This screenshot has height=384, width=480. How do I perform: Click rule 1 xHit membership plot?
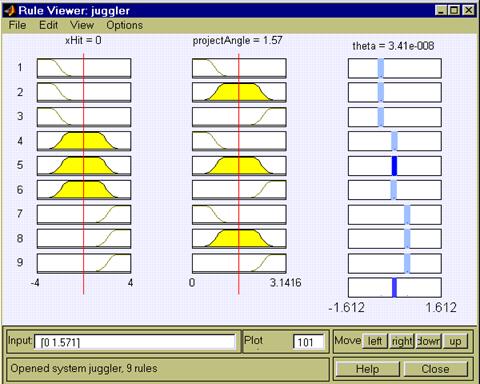(x=84, y=68)
